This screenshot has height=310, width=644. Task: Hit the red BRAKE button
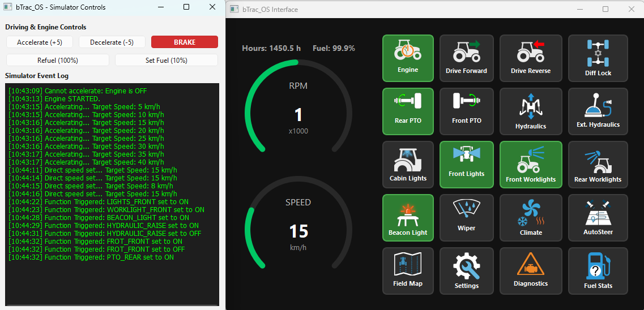coord(185,42)
